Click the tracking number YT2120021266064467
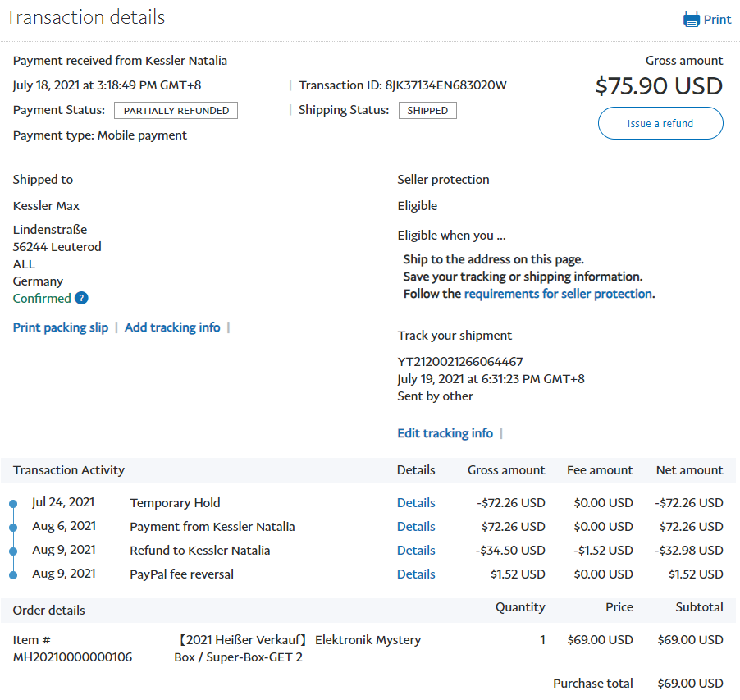The width and height of the screenshot is (740, 700). (460, 362)
